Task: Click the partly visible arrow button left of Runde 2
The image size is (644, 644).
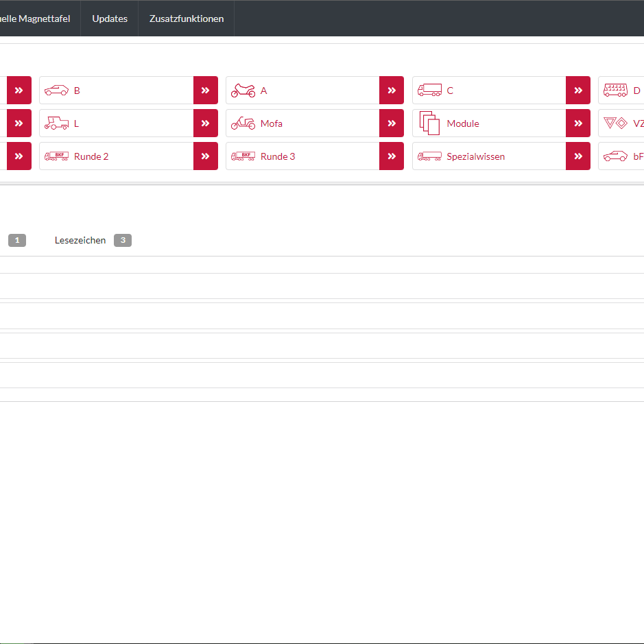Action: [x=19, y=156]
